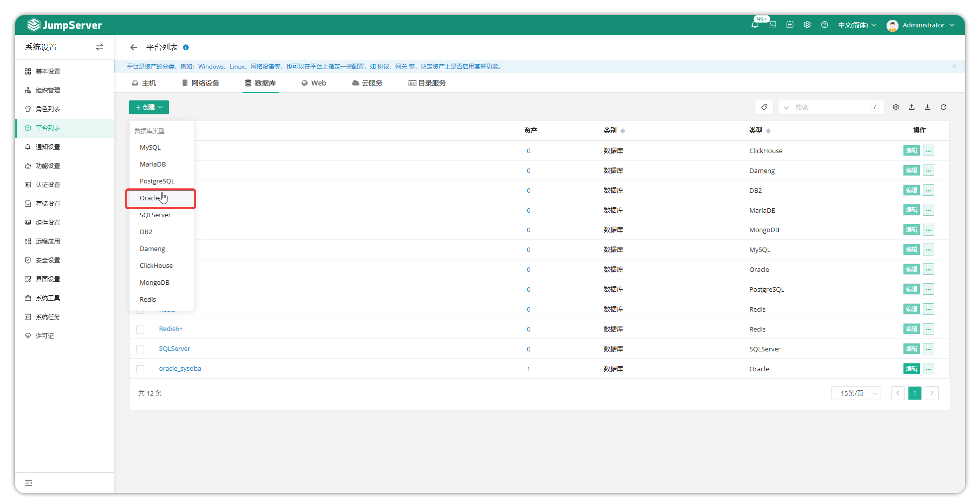Choose Oracle from the database type menu
This screenshot has height=503, width=980.
(150, 198)
